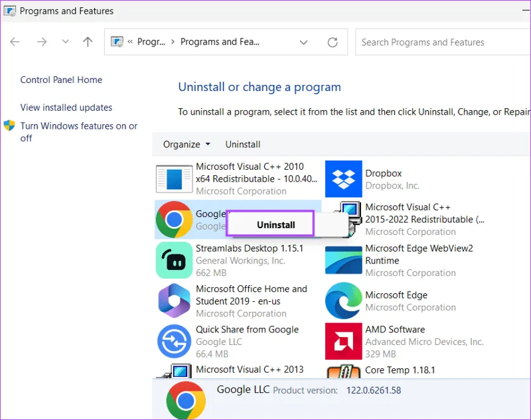Open the Organize dropdown menu
The width and height of the screenshot is (531, 420).
(187, 145)
